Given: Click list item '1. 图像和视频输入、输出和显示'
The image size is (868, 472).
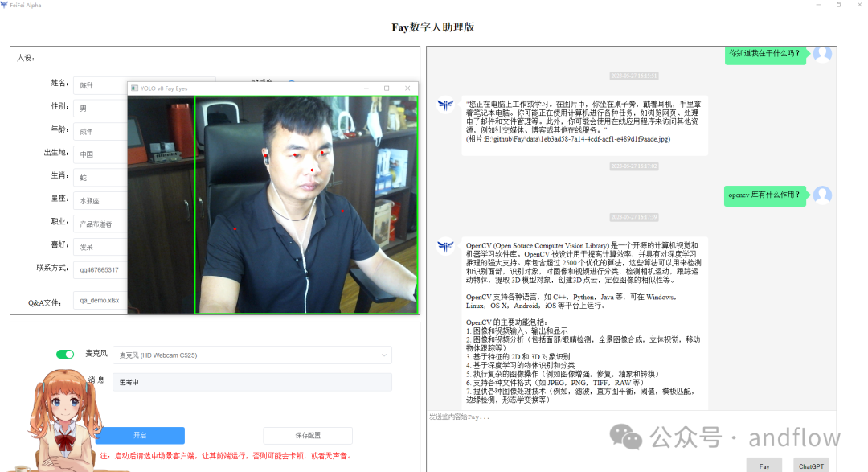Looking at the screenshot, I should 517,330.
